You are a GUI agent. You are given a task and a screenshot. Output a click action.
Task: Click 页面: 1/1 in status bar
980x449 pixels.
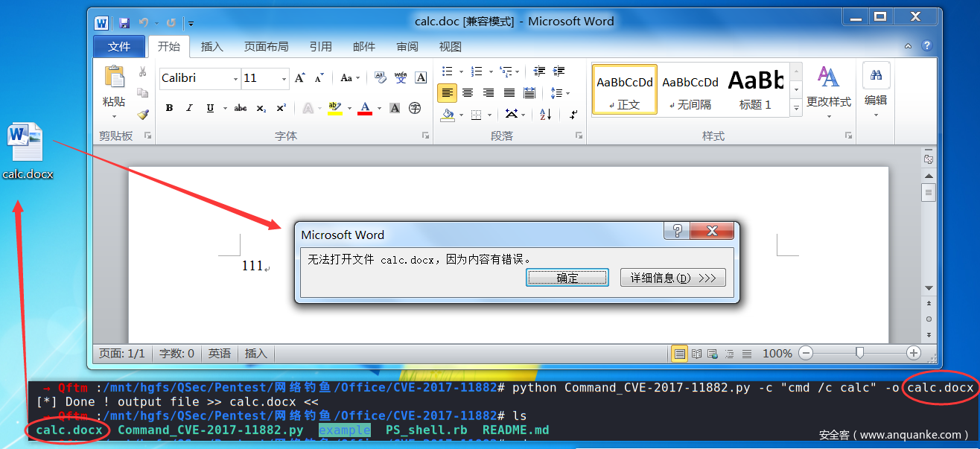point(122,354)
